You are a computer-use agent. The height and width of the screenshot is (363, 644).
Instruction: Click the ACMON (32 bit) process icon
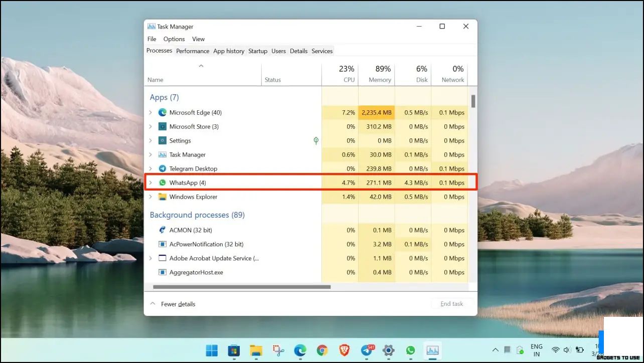point(163,230)
